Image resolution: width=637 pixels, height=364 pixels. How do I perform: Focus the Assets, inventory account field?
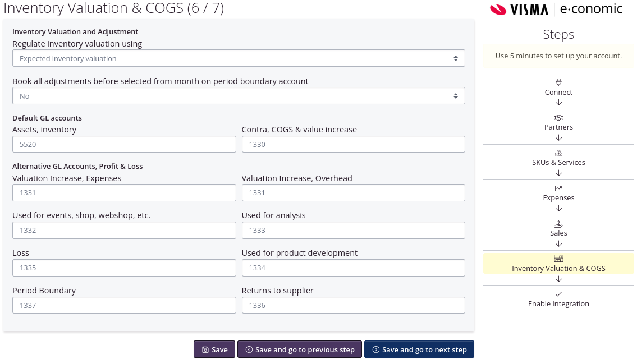coord(124,144)
